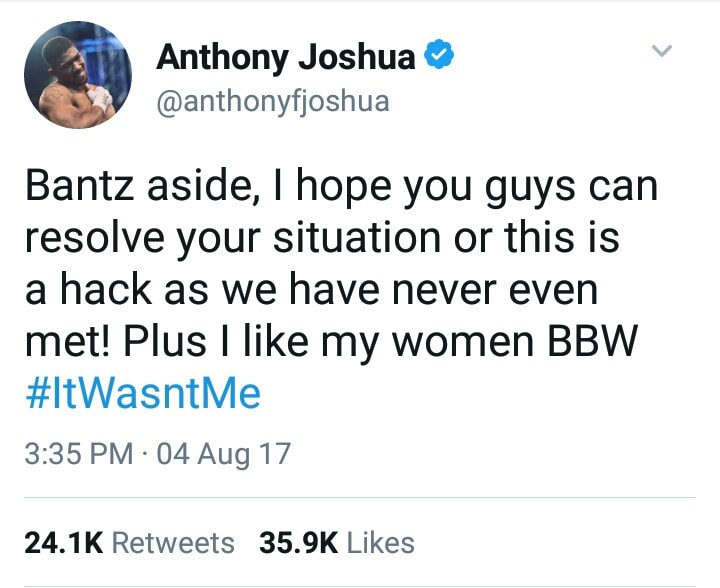Open the #ItWasntMe hashtag
Viewport: 720px width, 588px height.
click(143, 393)
